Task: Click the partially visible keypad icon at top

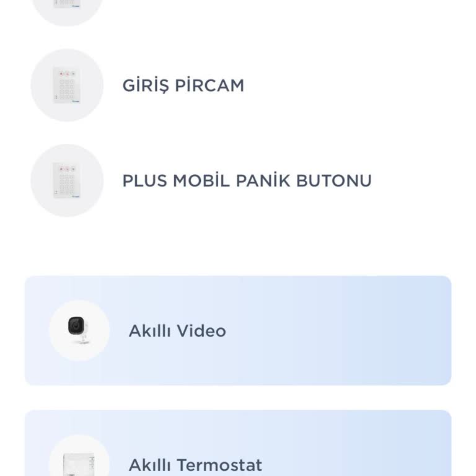Action: tap(67, 7)
